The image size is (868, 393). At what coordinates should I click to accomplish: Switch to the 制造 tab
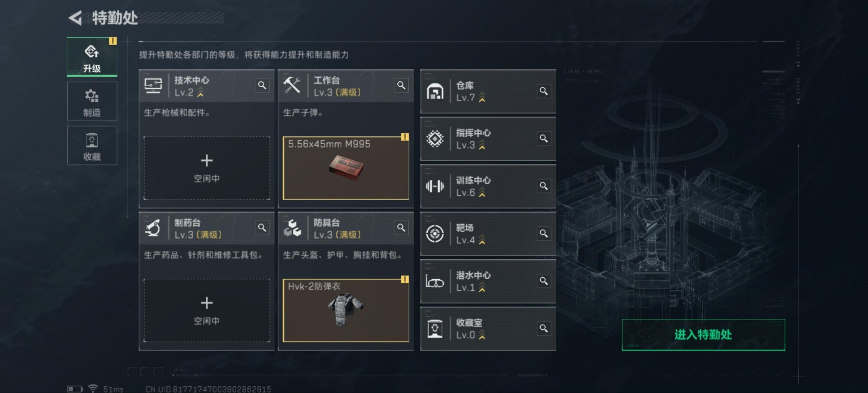click(x=92, y=101)
